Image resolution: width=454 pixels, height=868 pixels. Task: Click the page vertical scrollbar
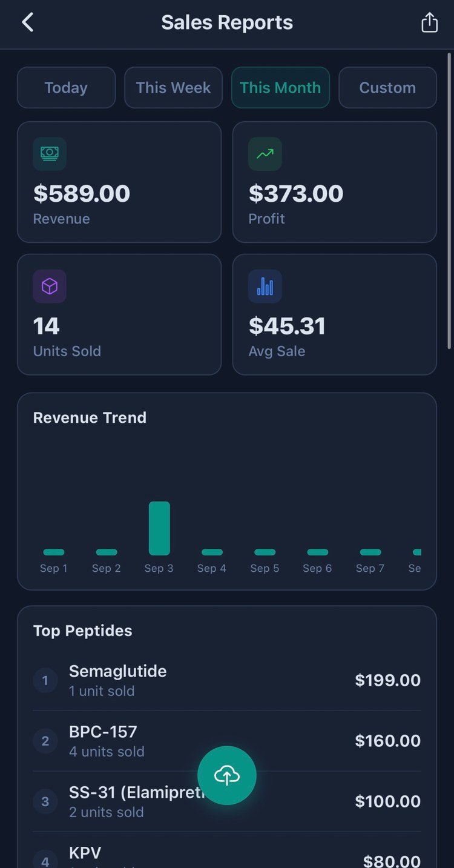(449, 201)
